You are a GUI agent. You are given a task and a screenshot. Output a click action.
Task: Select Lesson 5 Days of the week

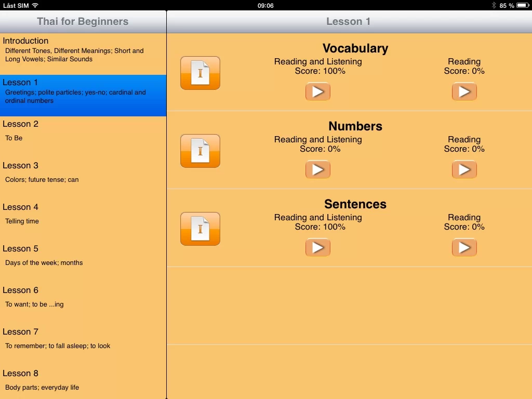click(x=83, y=262)
